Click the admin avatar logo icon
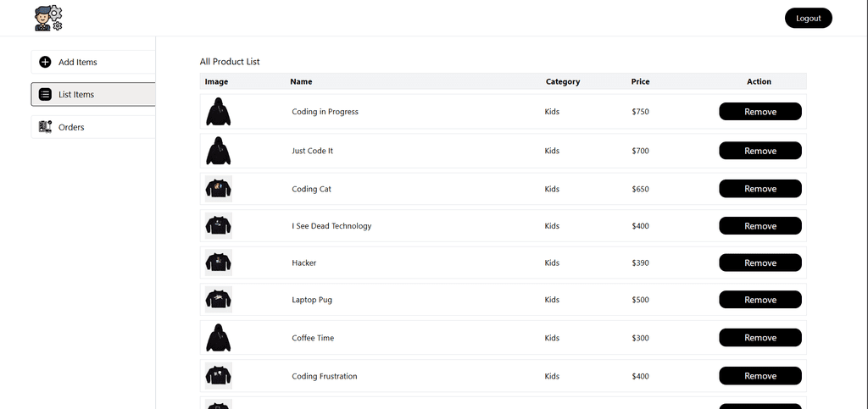The width and height of the screenshot is (868, 409). pyautogui.click(x=48, y=19)
